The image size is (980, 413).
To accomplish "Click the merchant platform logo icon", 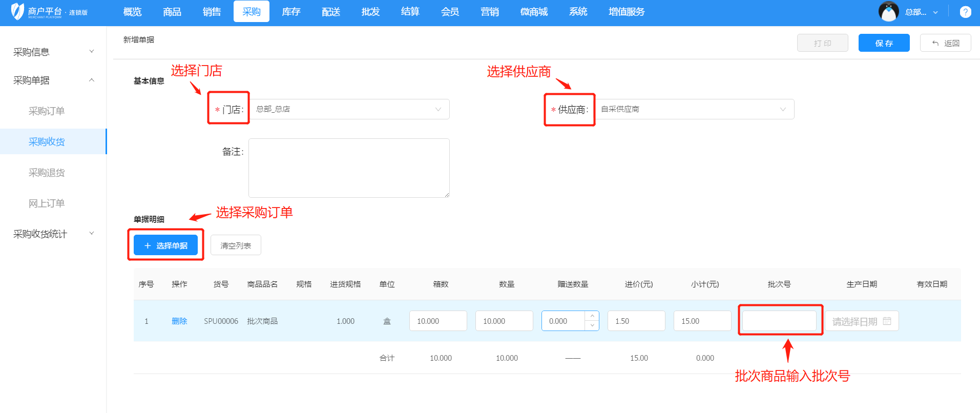I will pyautogui.click(x=17, y=11).
